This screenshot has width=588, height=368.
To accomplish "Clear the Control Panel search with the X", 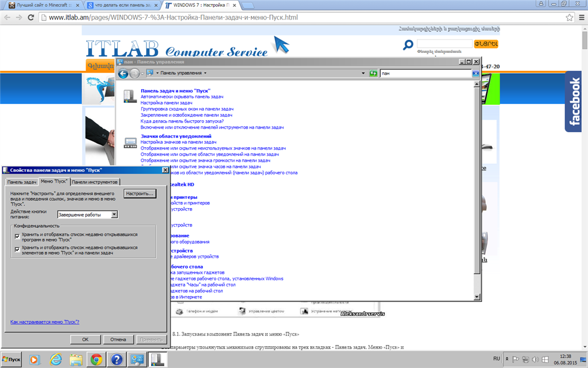I will click(x=475, y=74).
